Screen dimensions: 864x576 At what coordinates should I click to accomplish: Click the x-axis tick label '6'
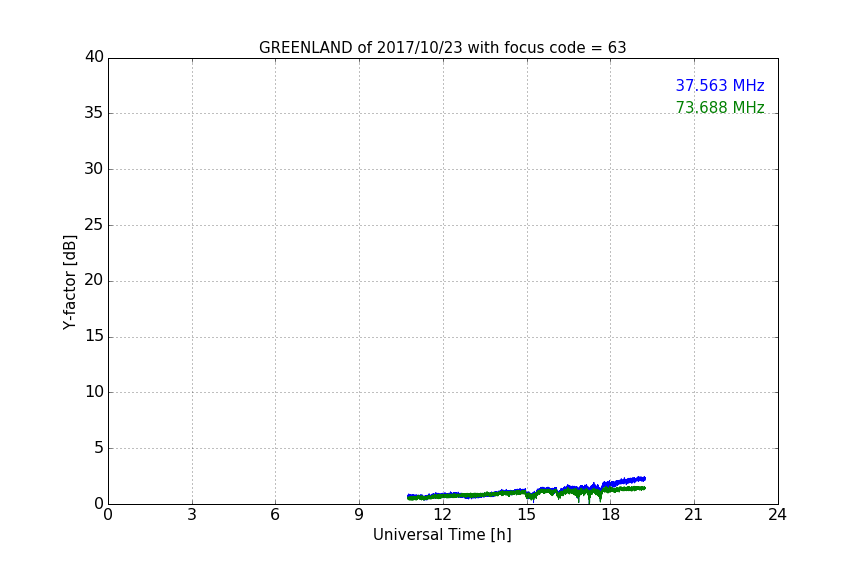click(275, 515)
